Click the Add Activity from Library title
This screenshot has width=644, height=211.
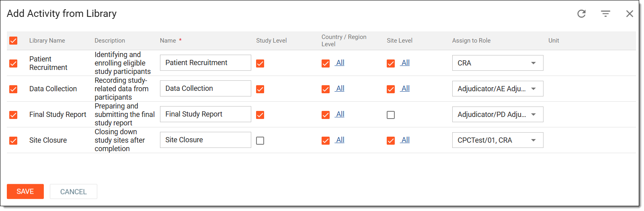(62, 14)
